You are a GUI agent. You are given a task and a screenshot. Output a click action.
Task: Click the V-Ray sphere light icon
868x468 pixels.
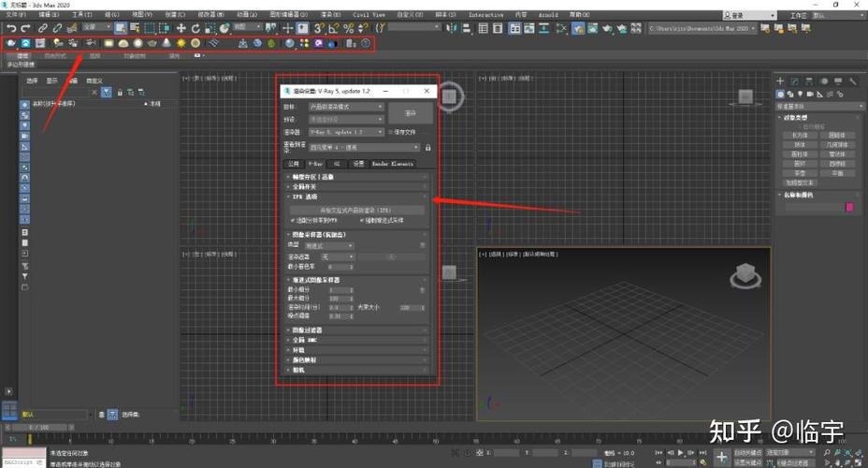(x=137, y=43)
